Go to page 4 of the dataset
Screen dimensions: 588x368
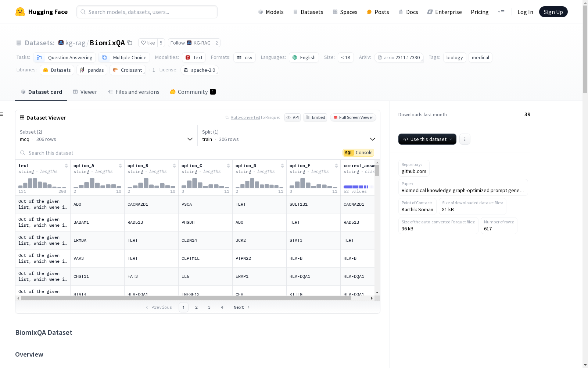point(222,307)
